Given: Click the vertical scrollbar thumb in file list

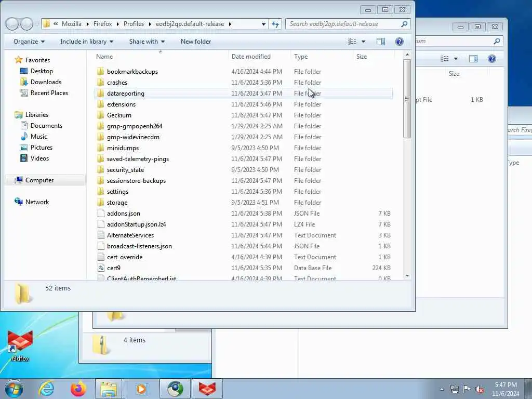Looking at the screenshot, I should coord(407,98).
